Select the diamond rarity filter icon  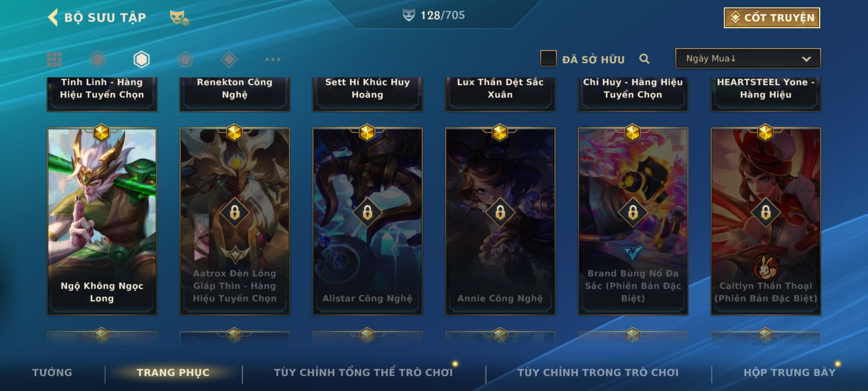[229, 59]
